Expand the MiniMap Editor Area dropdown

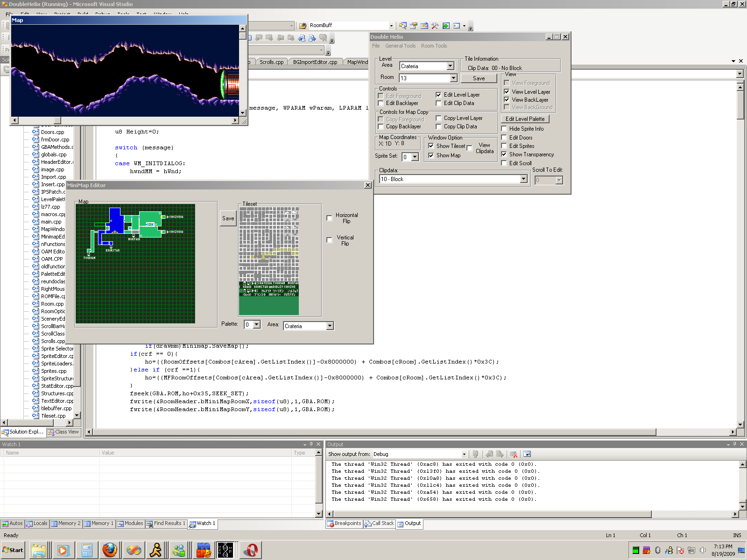330,326
